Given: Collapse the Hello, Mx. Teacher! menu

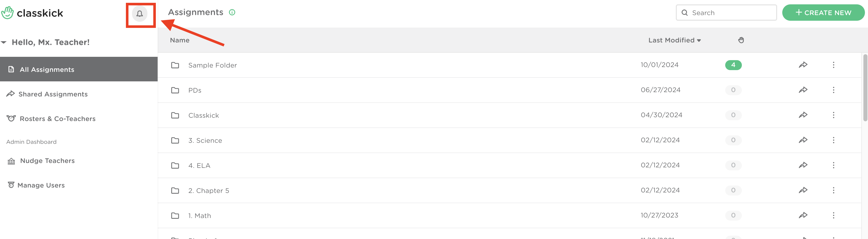Looking at the screenshot, I should click(4, 42).
